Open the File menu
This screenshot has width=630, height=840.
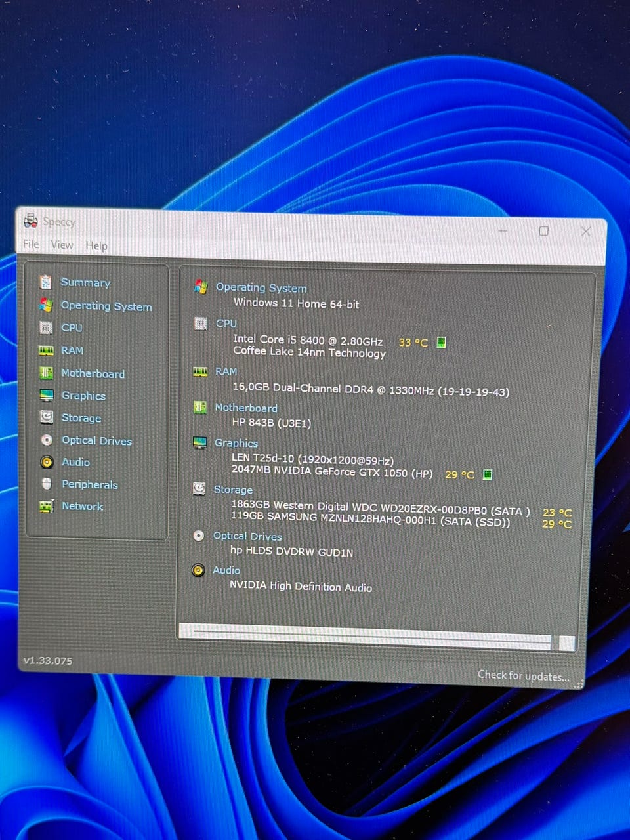click(31, 244)
